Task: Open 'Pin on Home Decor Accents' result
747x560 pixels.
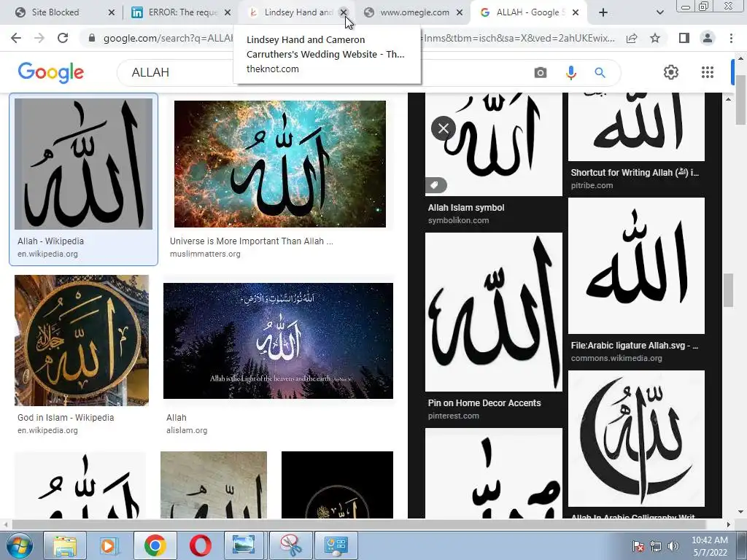Action: (484, 402)
